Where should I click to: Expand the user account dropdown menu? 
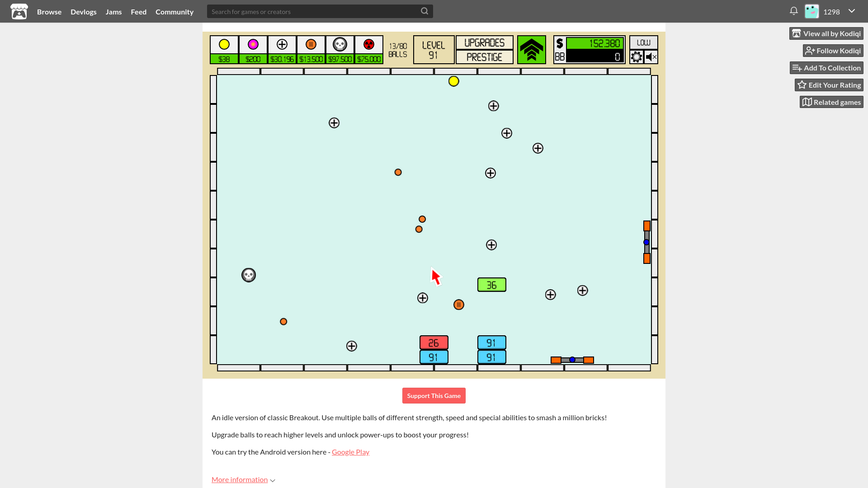coord(852,11)
